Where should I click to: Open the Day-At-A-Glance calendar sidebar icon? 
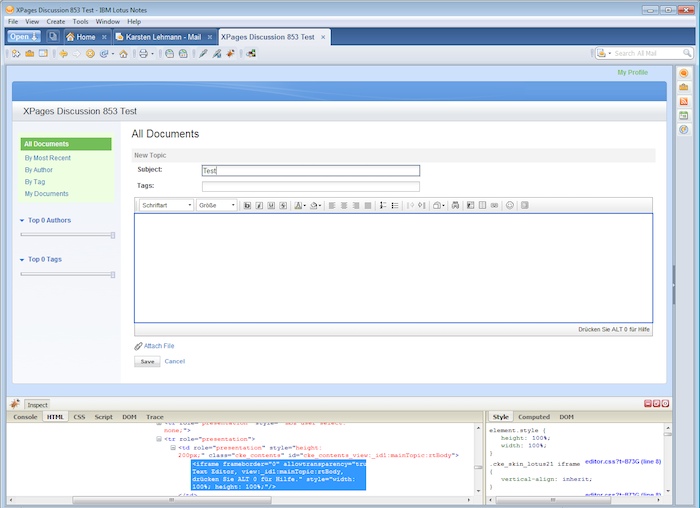click(683, 115)
